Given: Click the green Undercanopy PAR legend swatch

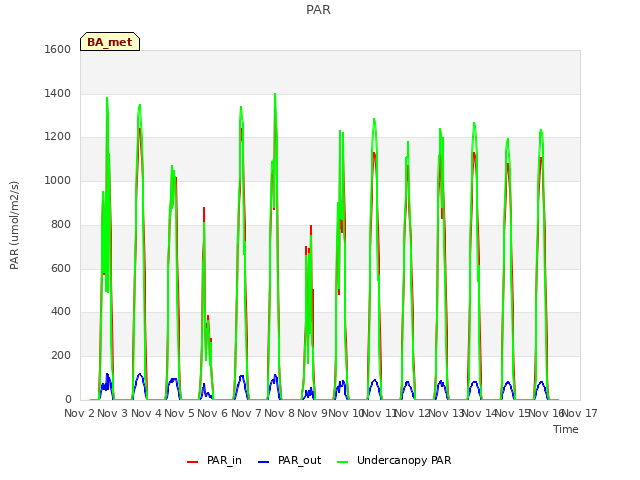Looking at the screenshot, I should 343,462.
